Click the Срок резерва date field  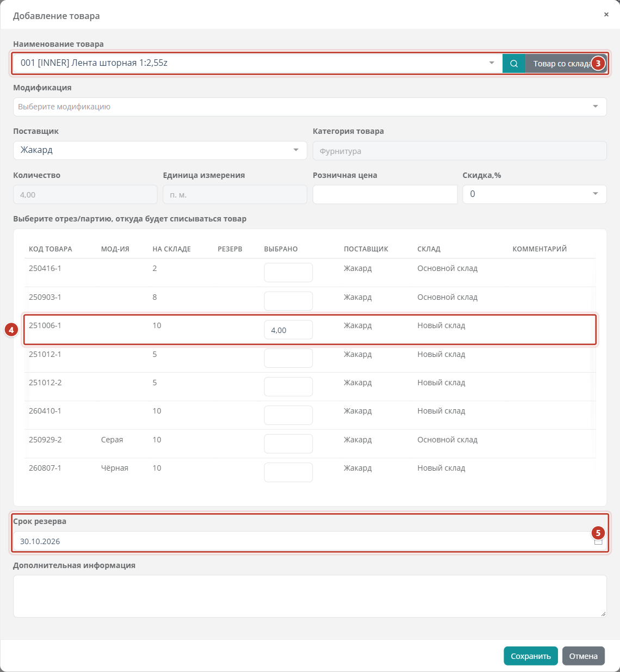tap(310, 541)
